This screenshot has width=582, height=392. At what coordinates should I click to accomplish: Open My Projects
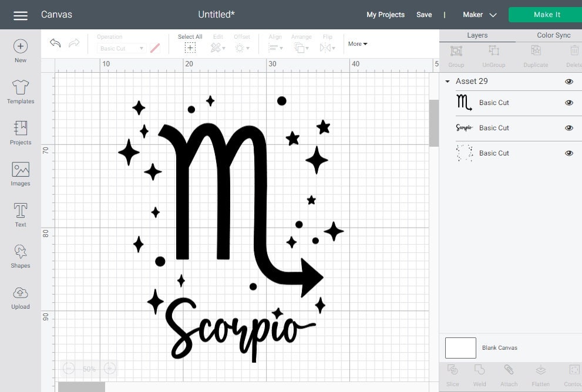coord(385,15)
